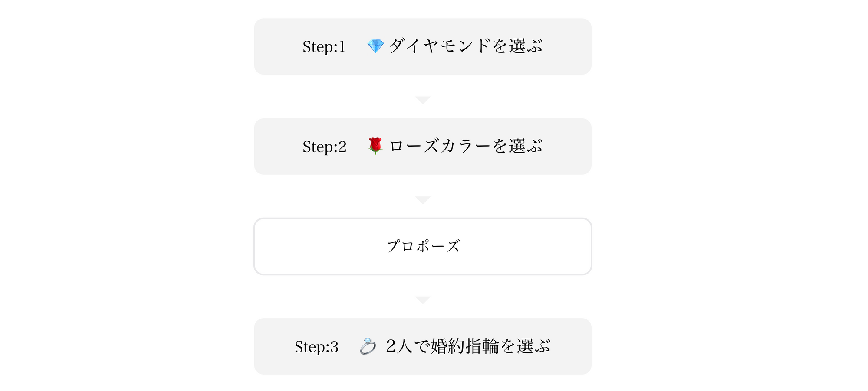Click the word 選ぶ in Step:2
The height and width of the screenshot is (391, 868).
(526, 146)
